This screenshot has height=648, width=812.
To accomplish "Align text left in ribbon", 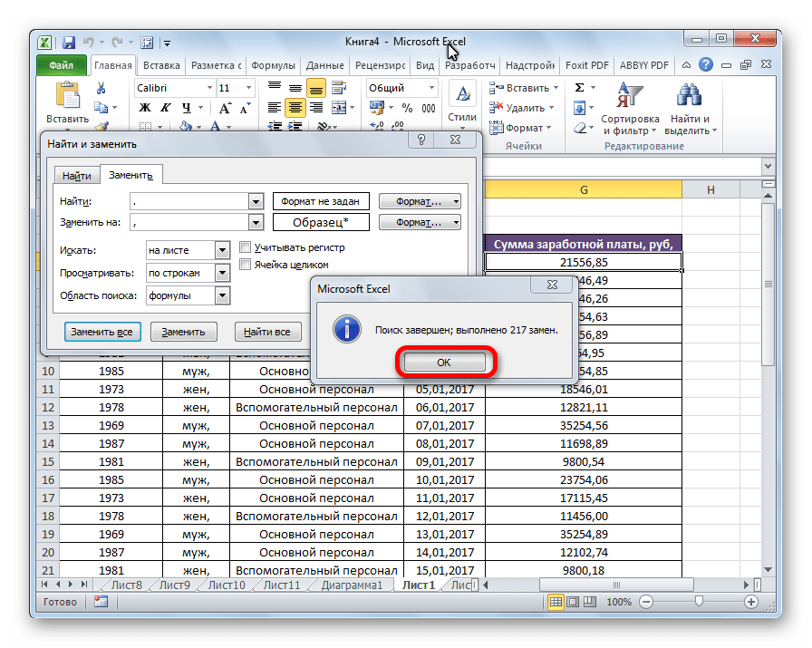I will (x=275, y=108).
